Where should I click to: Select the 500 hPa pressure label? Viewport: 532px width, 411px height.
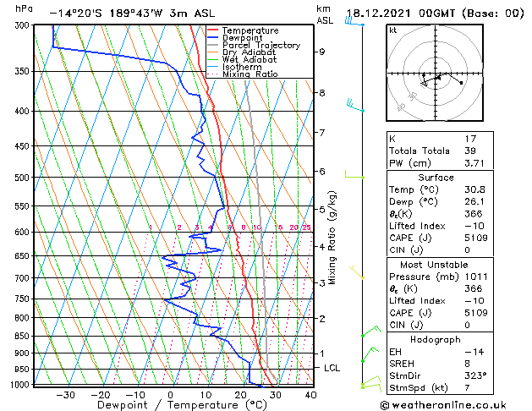(x=24, y=178)
